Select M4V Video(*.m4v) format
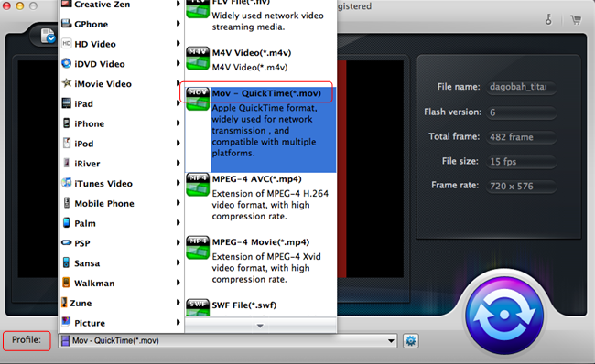This screenshot has width=595, height=364. (252, 53)
